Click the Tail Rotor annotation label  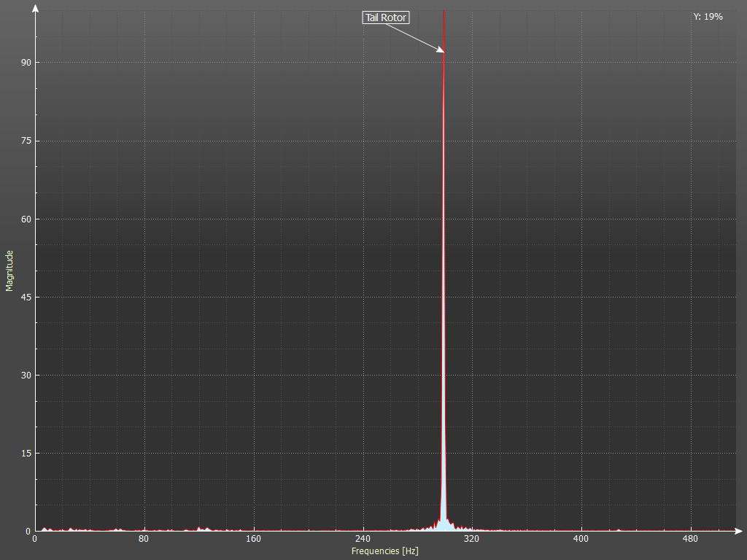tap(386, 17)
